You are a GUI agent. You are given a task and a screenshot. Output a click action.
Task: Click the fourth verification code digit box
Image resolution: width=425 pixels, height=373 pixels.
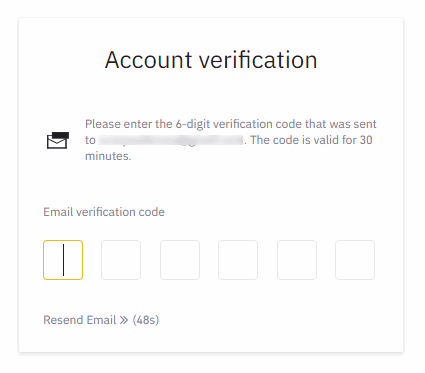[238, 260]
